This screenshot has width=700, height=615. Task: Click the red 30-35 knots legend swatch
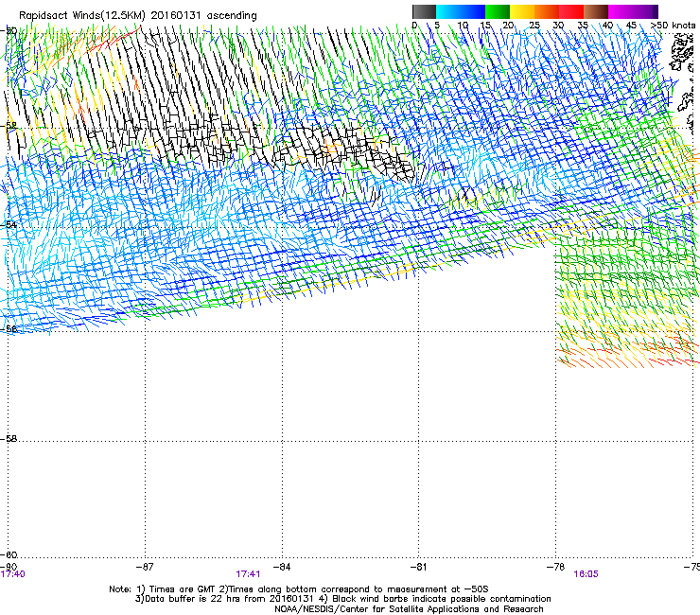571,11
